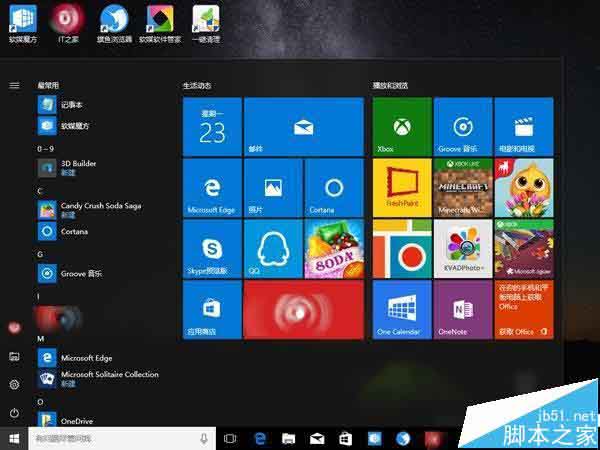Jump to letter C section header

tap(40, 191)
